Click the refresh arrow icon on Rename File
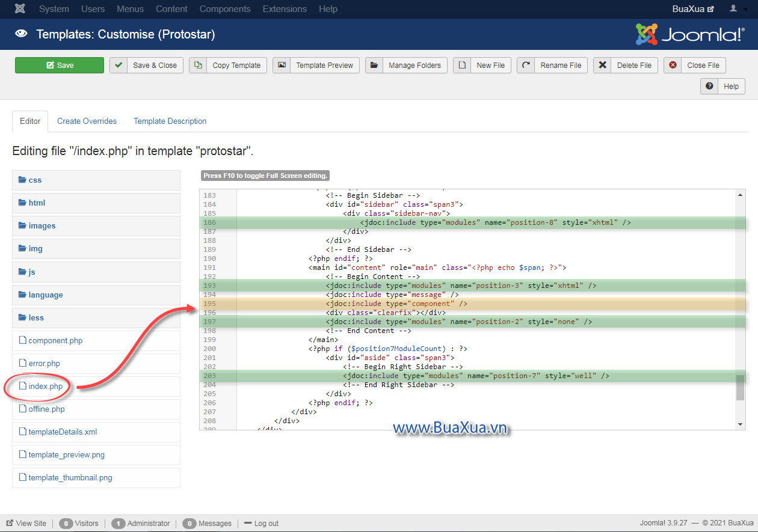Screen dimensions: 758x532 526,65
